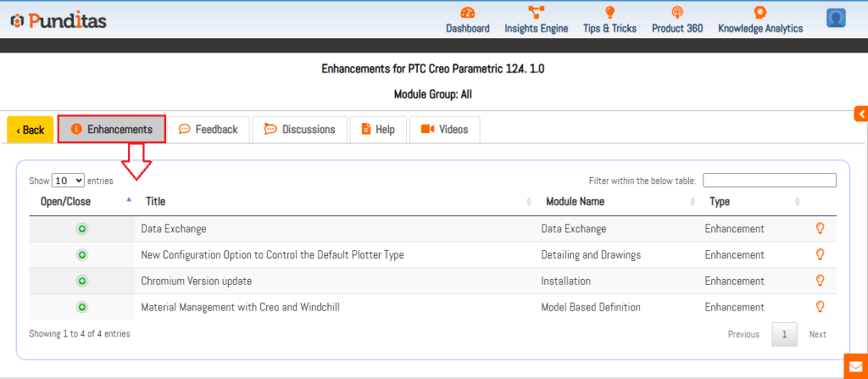Click the orange envelope icon at bottom right
Viewport: 868px width, 379px height.
tap(855, 366)
